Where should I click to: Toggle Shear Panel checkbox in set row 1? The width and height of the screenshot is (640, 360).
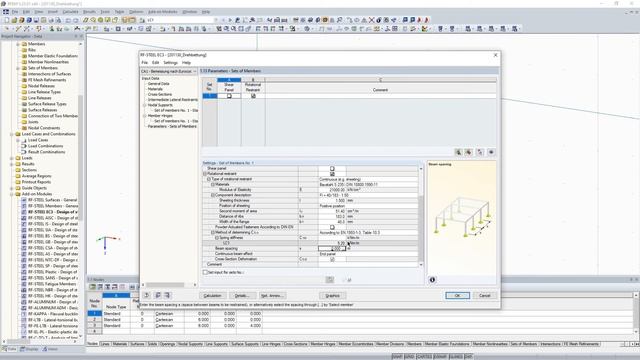click(x=229, y=96)
